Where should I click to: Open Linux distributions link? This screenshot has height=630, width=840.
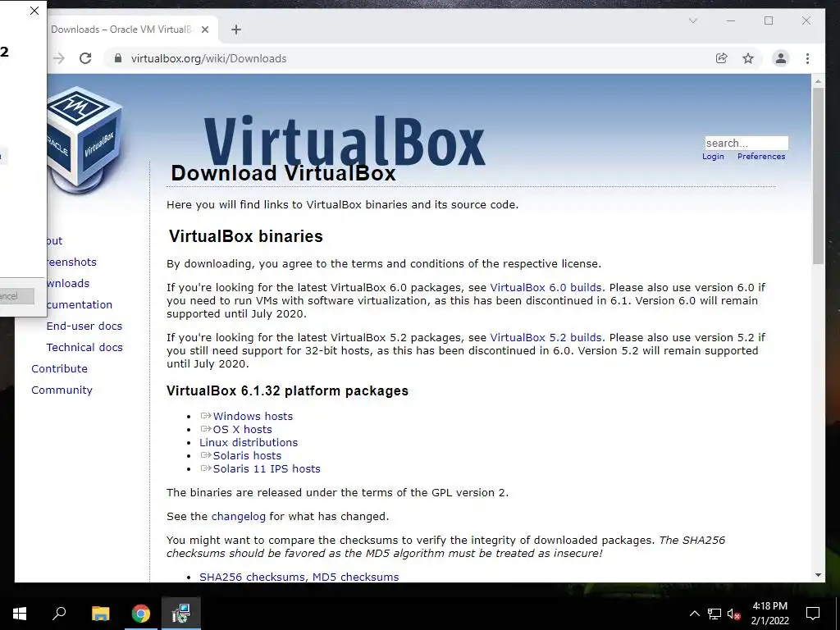coord(249,442)
